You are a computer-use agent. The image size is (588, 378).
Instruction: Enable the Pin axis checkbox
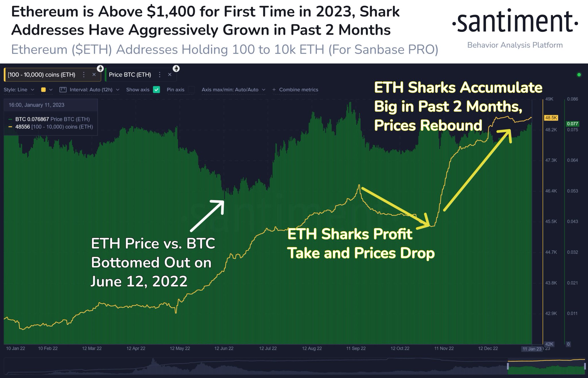pyautogui.click(x=191, y=90)
